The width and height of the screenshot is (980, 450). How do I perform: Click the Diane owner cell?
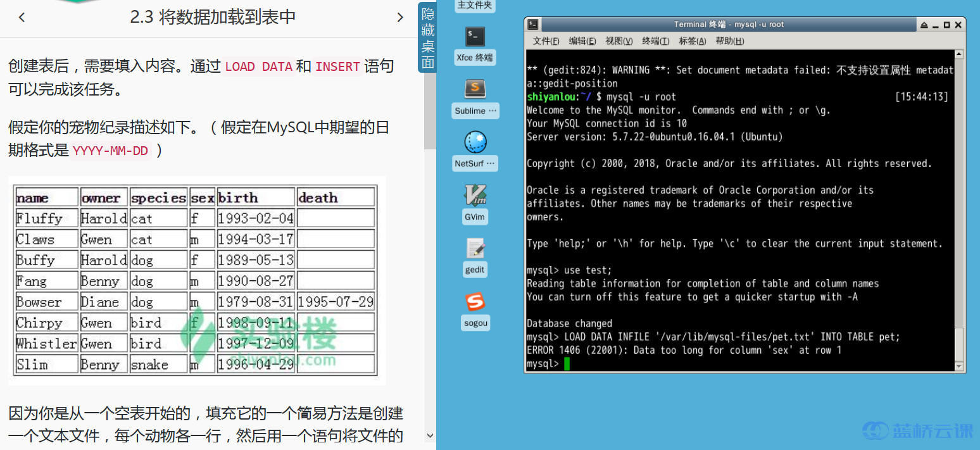[104, 302]
